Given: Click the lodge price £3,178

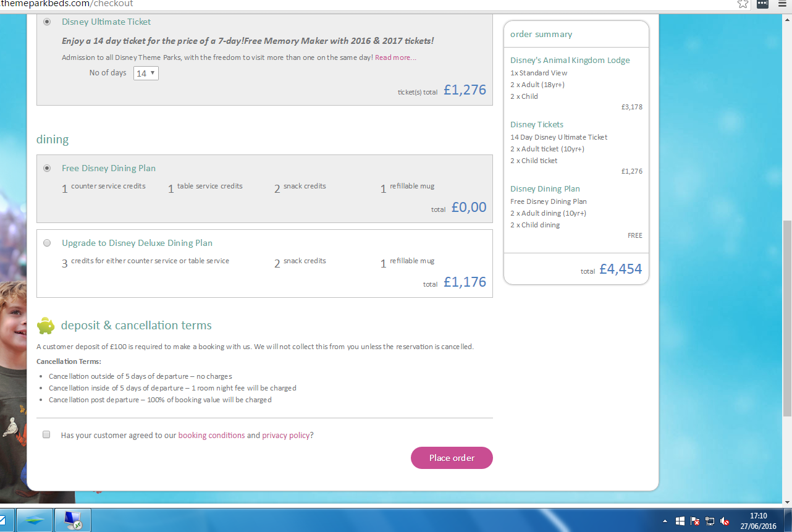Looking at the screenshot, I should (x=632, y=107).
